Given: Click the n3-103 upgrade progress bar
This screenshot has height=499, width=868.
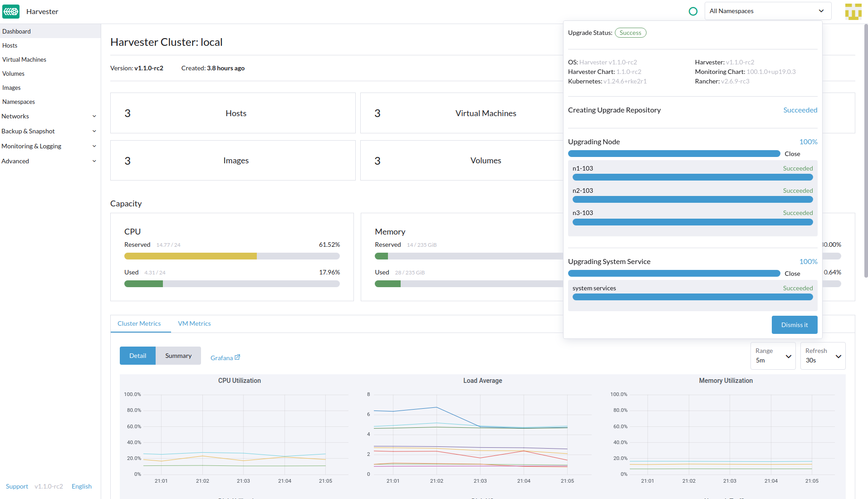Looking at the screenshot, I should coord(692,222).
